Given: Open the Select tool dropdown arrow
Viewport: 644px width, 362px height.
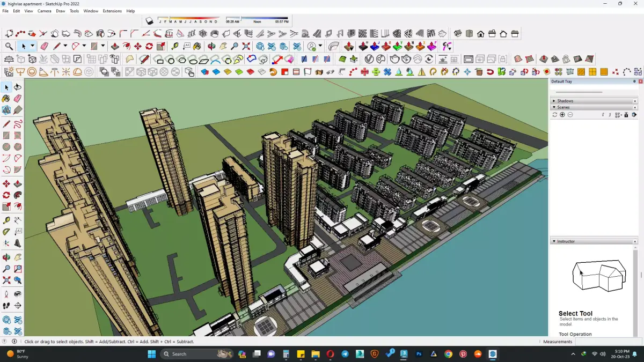Looking at the screenshot, I should (x=32, y=47).
